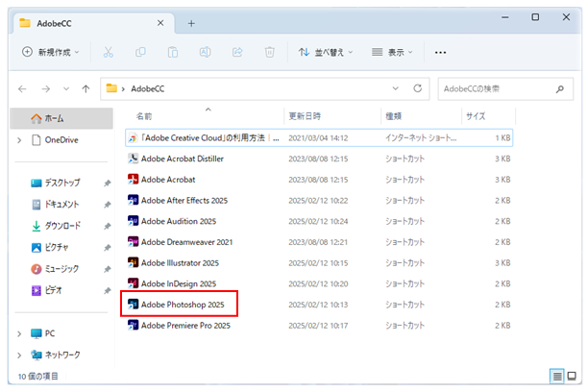
Task: Open the three-dot more options menu
Action: tap(441, 52)
